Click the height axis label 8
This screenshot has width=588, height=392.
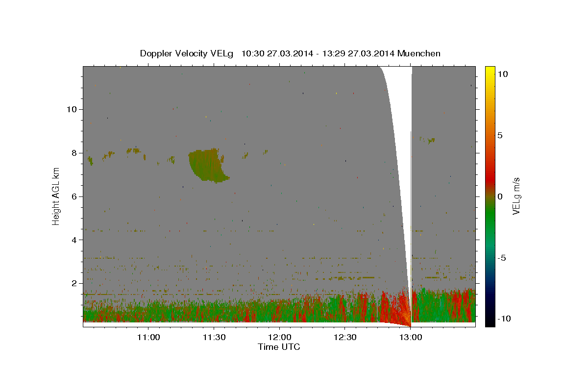tap(73, 152)
